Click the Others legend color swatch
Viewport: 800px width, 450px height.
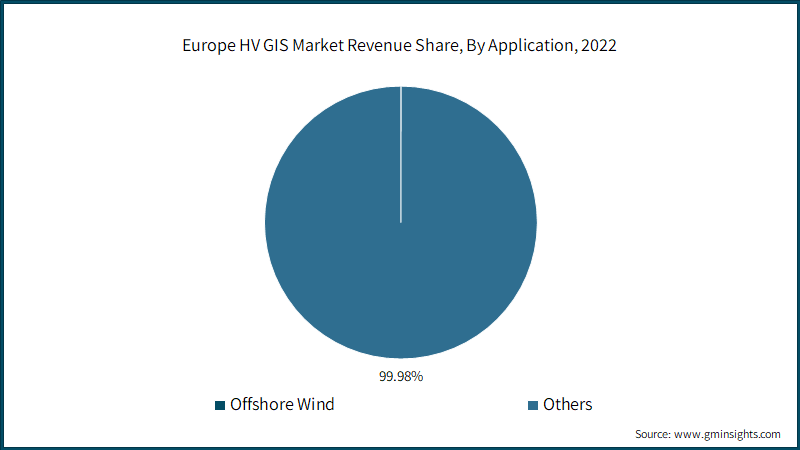click(533, 406)
